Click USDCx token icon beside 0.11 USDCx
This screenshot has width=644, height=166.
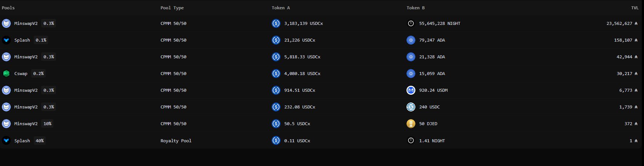(x=276, y=141)
